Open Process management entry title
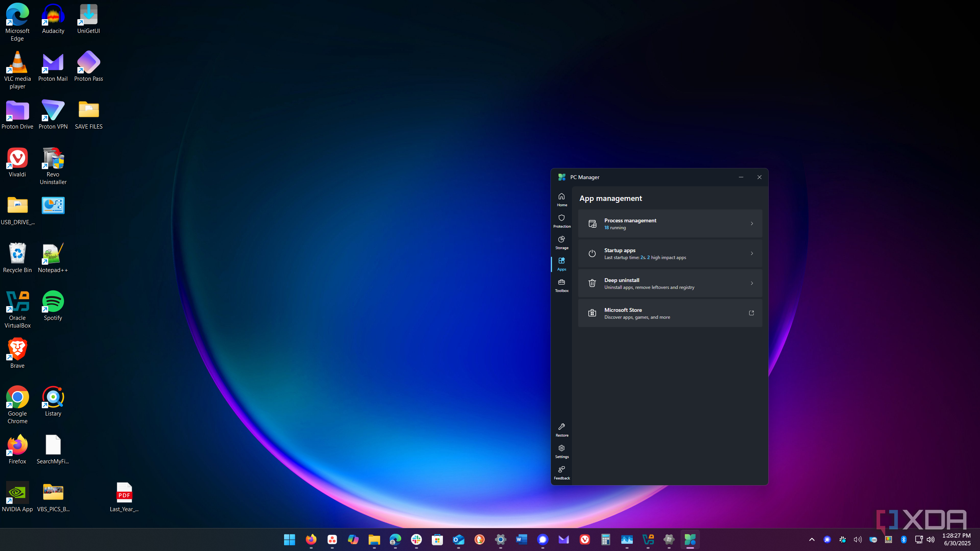 coord(630,220)
